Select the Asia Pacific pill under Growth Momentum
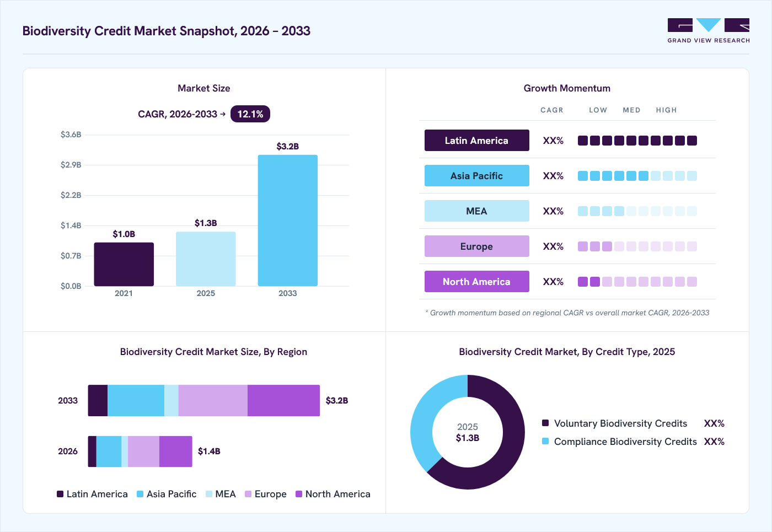 (477, 176)
